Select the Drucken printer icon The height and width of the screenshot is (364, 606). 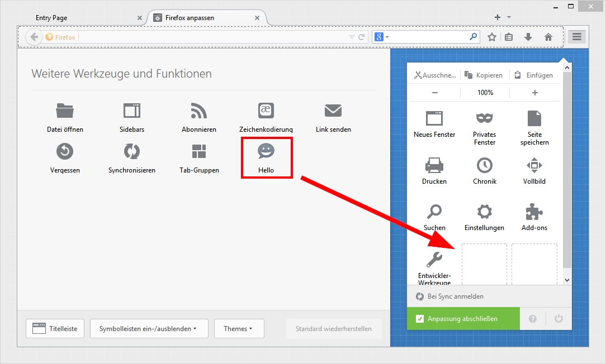434,165
